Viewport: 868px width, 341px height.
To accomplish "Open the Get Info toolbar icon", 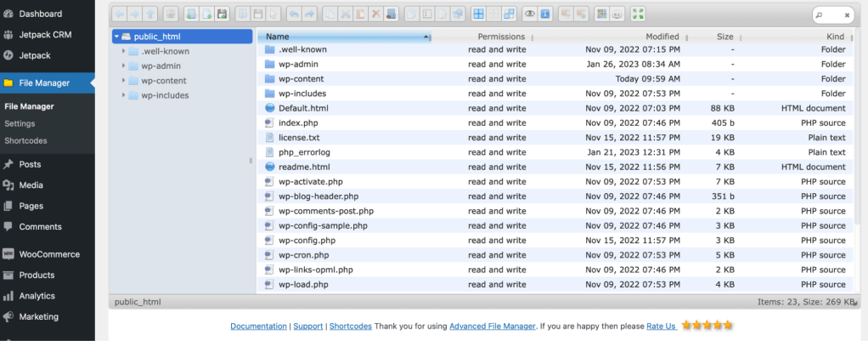I will point(545,14).
